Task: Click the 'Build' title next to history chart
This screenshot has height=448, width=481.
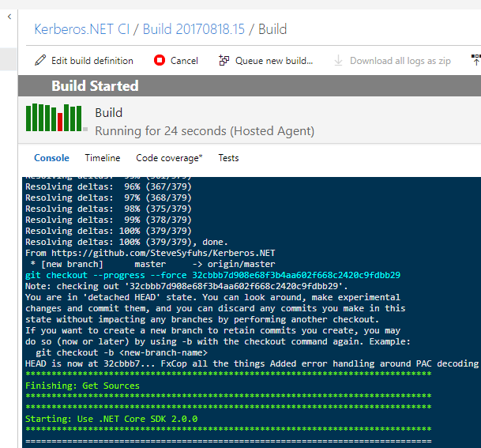Action: point(108,113)
